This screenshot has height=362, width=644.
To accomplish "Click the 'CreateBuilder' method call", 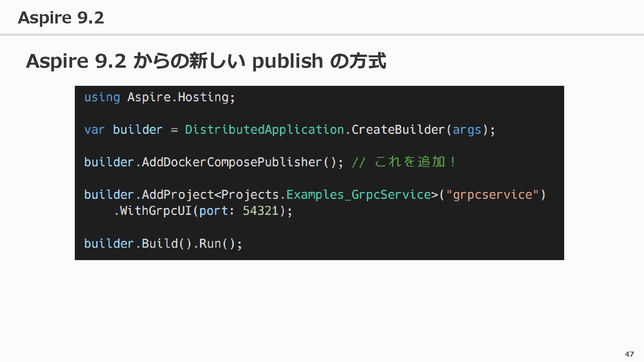I will point(398,130).
